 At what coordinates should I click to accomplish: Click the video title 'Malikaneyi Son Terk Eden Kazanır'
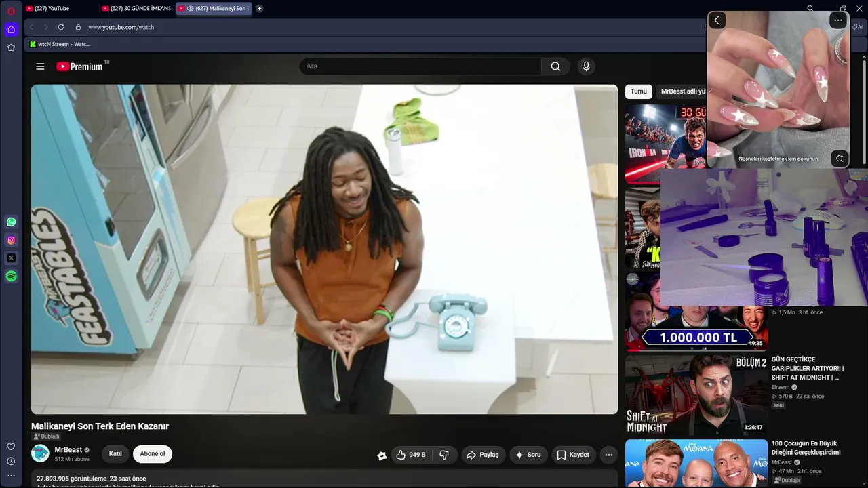point(100,426)
